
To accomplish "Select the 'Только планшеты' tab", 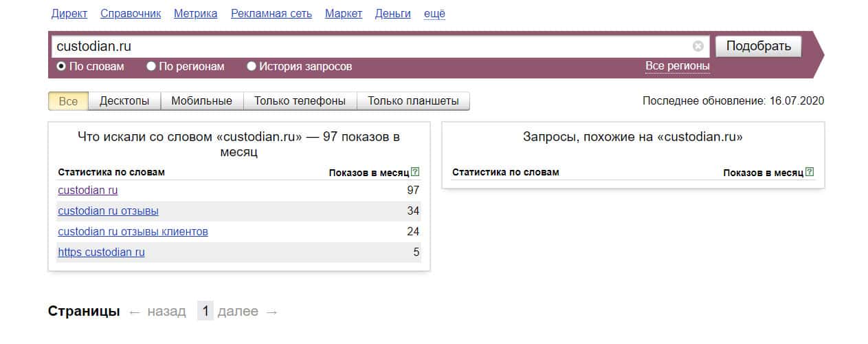I will click(413, 101).
